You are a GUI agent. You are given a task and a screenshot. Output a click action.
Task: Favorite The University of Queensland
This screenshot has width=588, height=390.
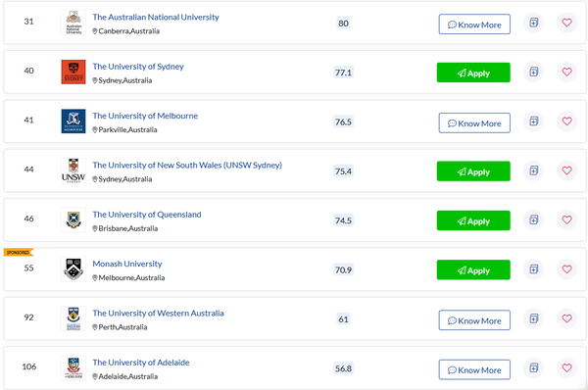coord(566,219)
